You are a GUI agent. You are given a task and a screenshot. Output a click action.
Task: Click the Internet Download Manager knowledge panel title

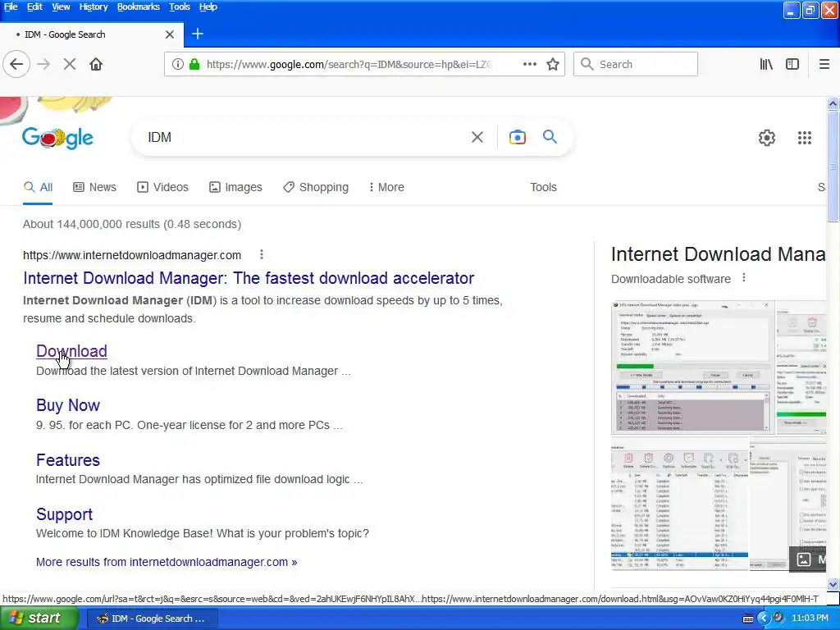[718, 254]
